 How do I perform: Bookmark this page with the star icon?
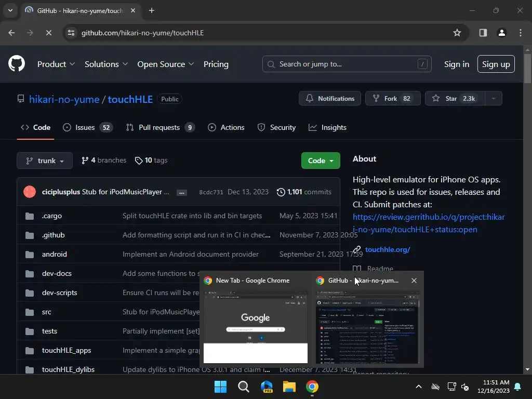coord(457,33)
